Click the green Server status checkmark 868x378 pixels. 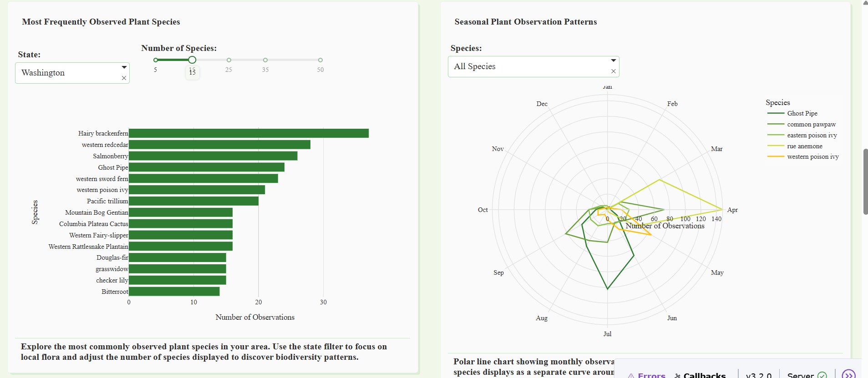coord(822,375)
